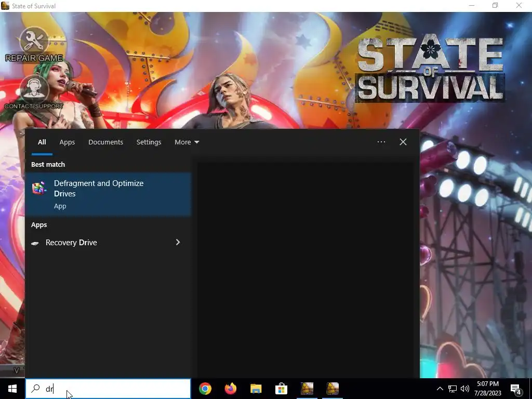Image resolution: width=532 pixels, height=399 pixels.
Task: Expand Recovery Drive details chevron
Action: tap(178, 242)
